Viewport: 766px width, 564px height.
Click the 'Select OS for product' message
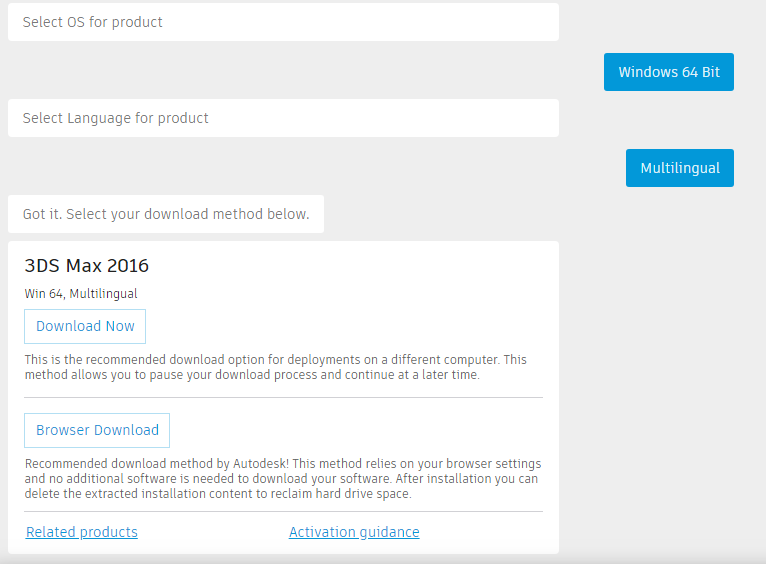click(x=283, y=22)
